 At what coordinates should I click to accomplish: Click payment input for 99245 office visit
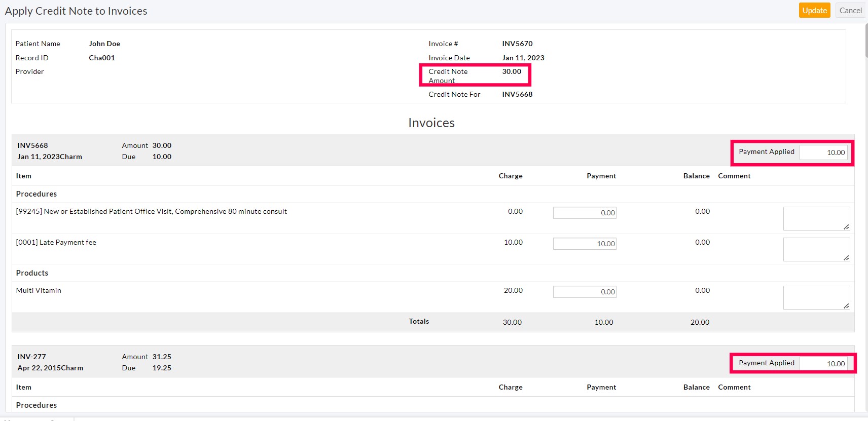(x=585, y=213)
